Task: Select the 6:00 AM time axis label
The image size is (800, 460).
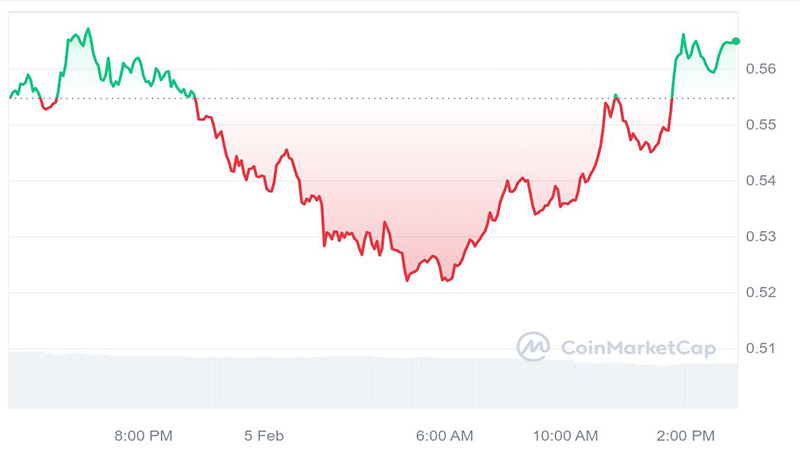Action: click(444, 436)
